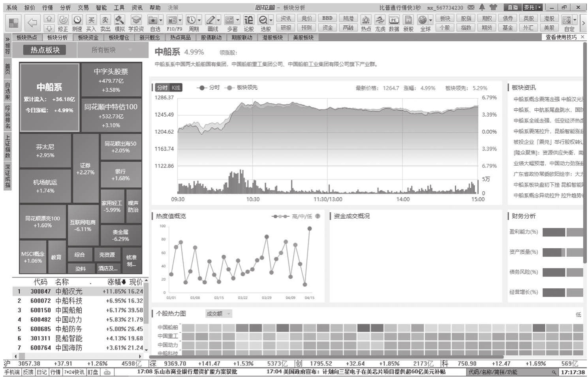Image resolution: width=588 pixels, height=378 pixels.
Task: Click the 基金 funds button
Action: pyautogui.click(x=508, y=28)
